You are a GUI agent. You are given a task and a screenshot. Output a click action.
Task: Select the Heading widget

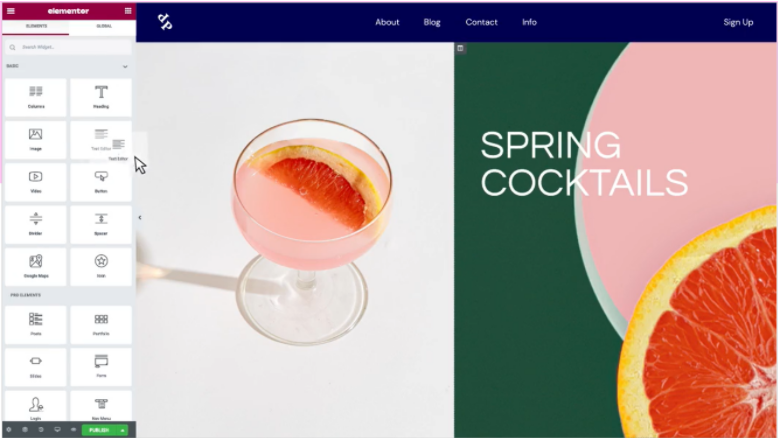[x=101, y=97]
